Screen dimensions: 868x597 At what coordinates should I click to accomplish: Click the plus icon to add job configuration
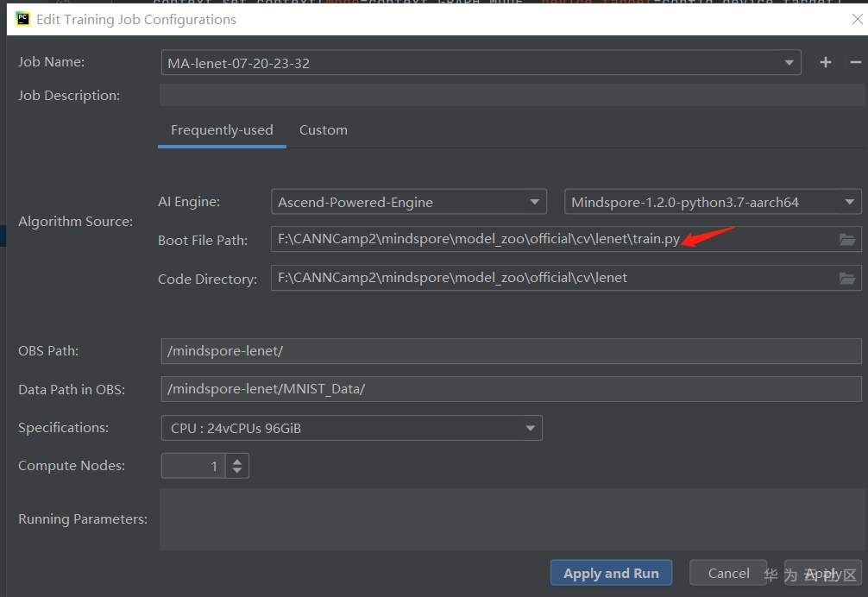click(x=825, y=62)
